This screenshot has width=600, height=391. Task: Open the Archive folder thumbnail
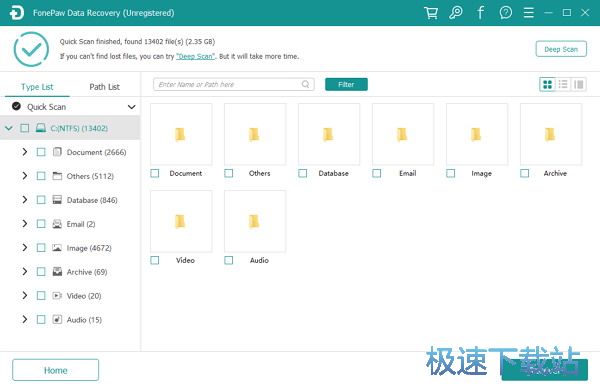[x=551, y=134]
